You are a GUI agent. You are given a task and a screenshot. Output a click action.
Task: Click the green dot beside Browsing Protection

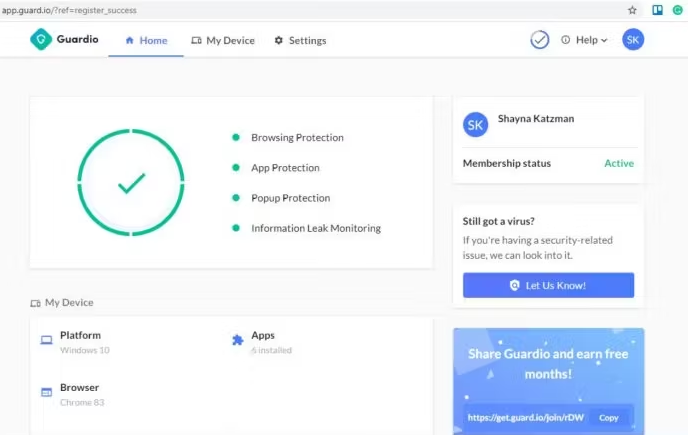pos(236,137)
